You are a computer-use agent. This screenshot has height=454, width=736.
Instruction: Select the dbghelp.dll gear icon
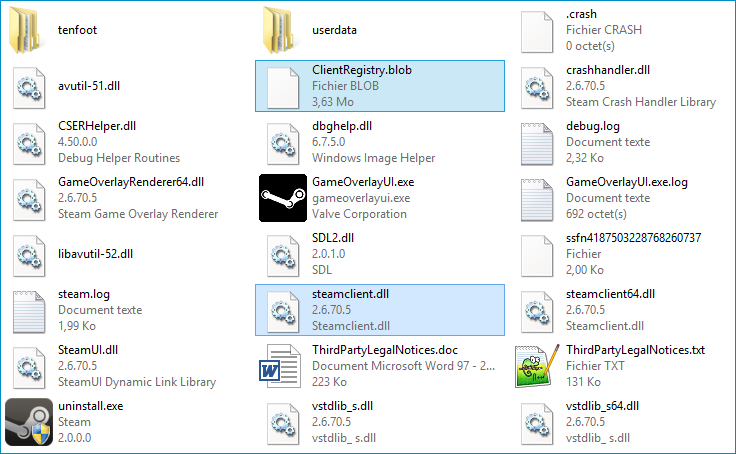tap(283, 144)
